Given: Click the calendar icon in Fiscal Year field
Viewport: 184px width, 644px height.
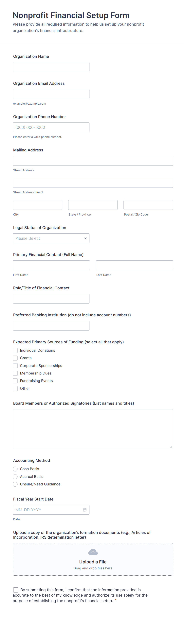Looking at the screenshot, I should tap(85, 510).
